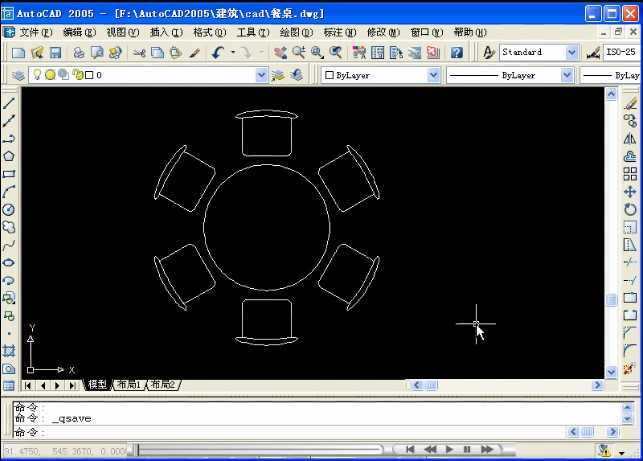Click the video player fast-forward button
The image size is (643, 461).
487,450
